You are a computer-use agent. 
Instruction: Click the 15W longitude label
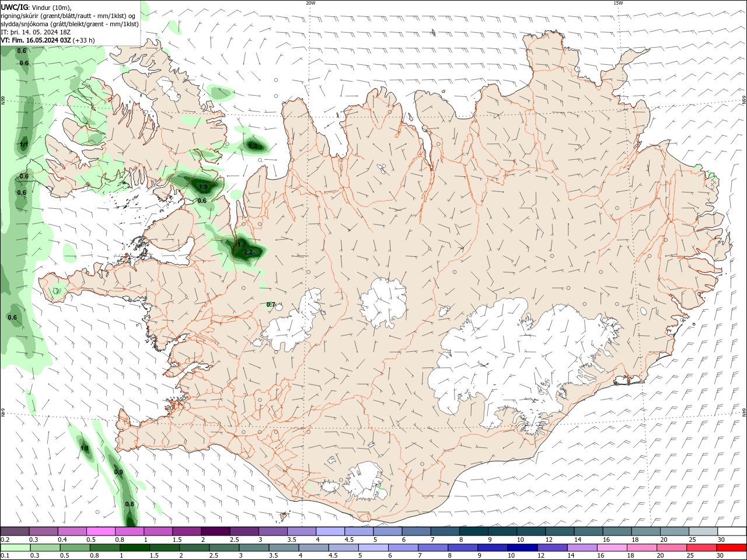click(618, 3)
